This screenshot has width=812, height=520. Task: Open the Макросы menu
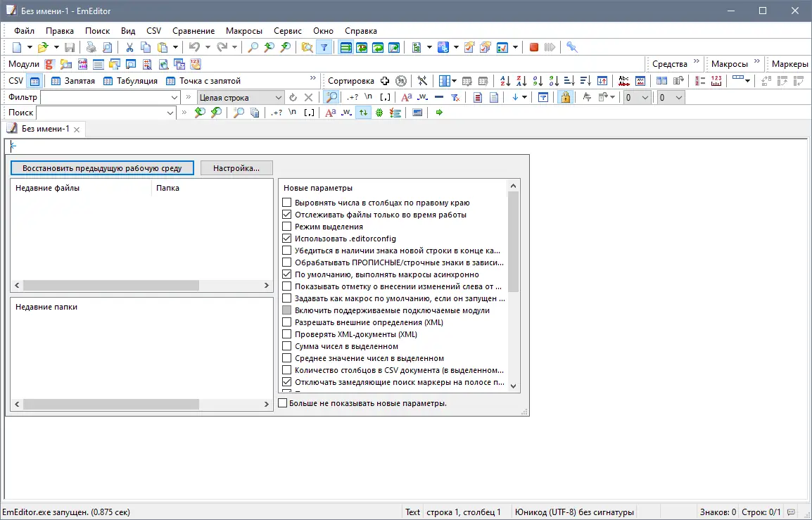tap(243, 31)
